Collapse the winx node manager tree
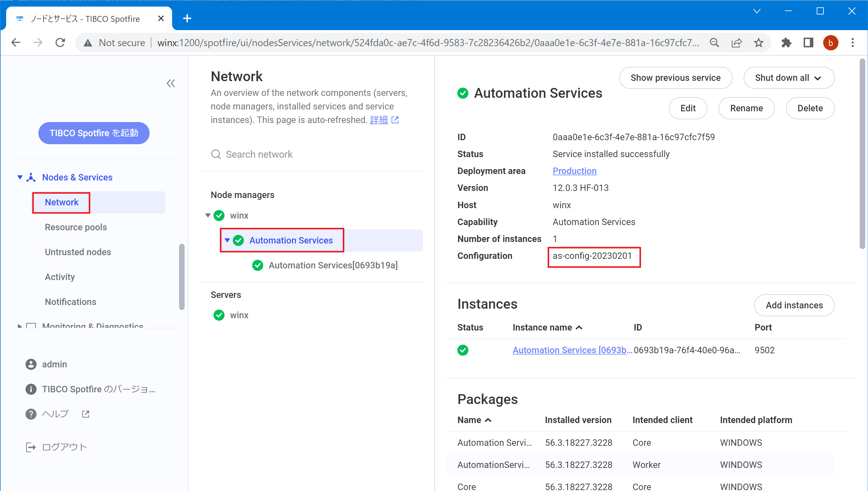 pyautogui.click(x=208, y=216)
